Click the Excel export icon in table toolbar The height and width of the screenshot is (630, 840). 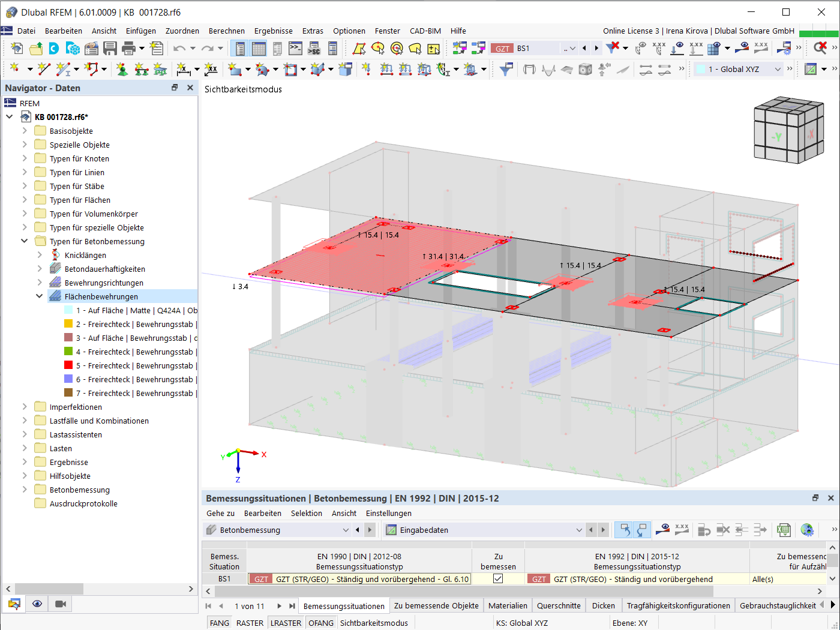784,530
